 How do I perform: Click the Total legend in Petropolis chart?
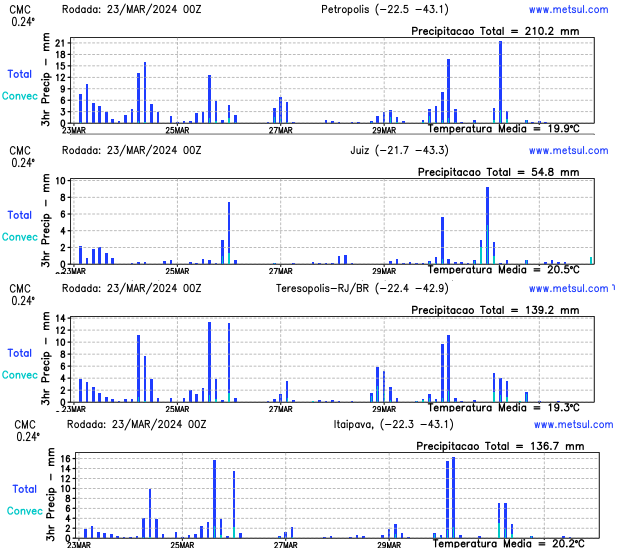20,74
